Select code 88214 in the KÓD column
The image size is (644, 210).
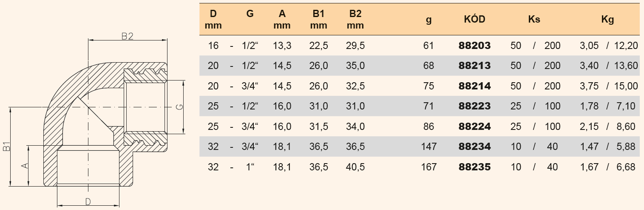pos(475,86)
